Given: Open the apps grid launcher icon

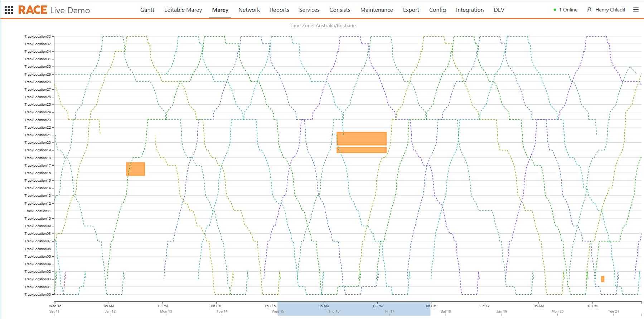Looking at the screenshot, I should point(9,10).
